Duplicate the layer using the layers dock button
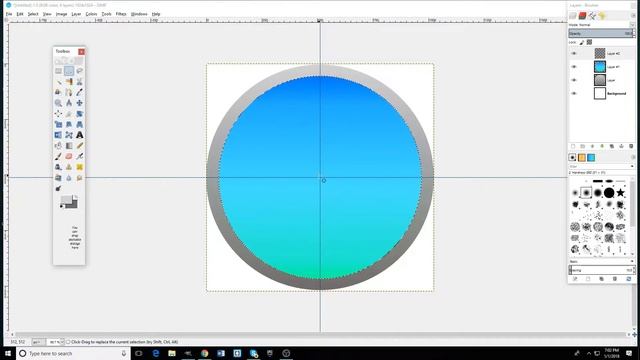This screenshot has height=360, width=640. click(x=612, y=146)
